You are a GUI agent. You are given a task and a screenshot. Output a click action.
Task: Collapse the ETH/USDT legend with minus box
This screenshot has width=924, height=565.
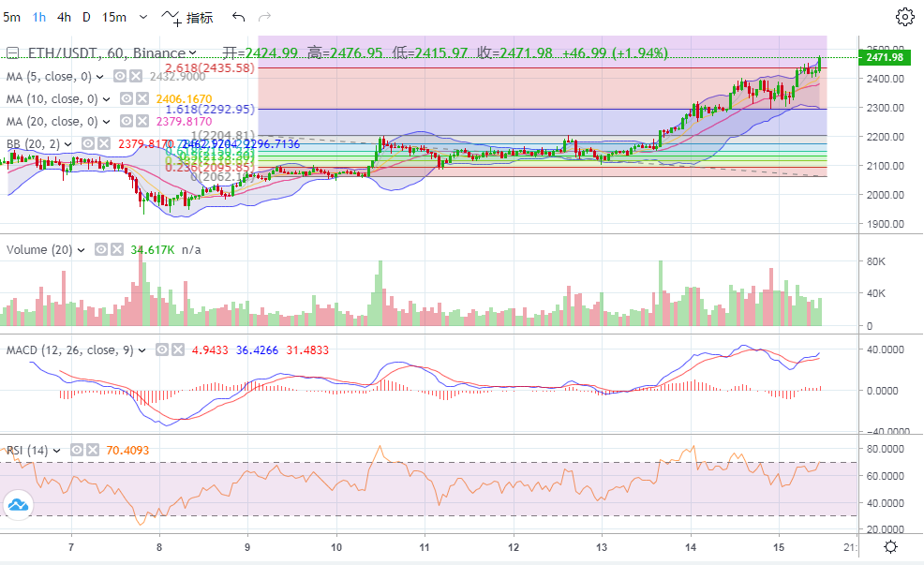pyautogui.click(x=13, y=53)
